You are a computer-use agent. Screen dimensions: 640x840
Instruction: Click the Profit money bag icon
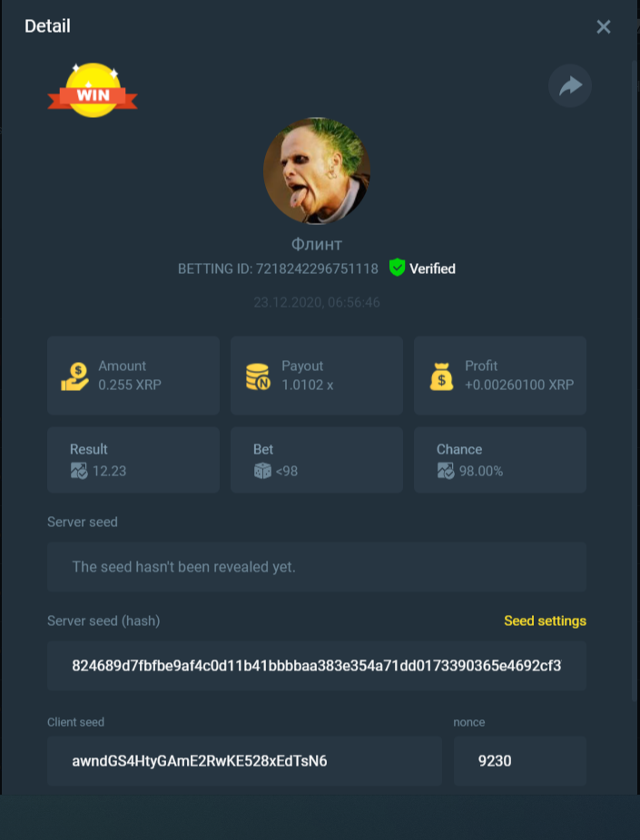[x=442, y=376]
